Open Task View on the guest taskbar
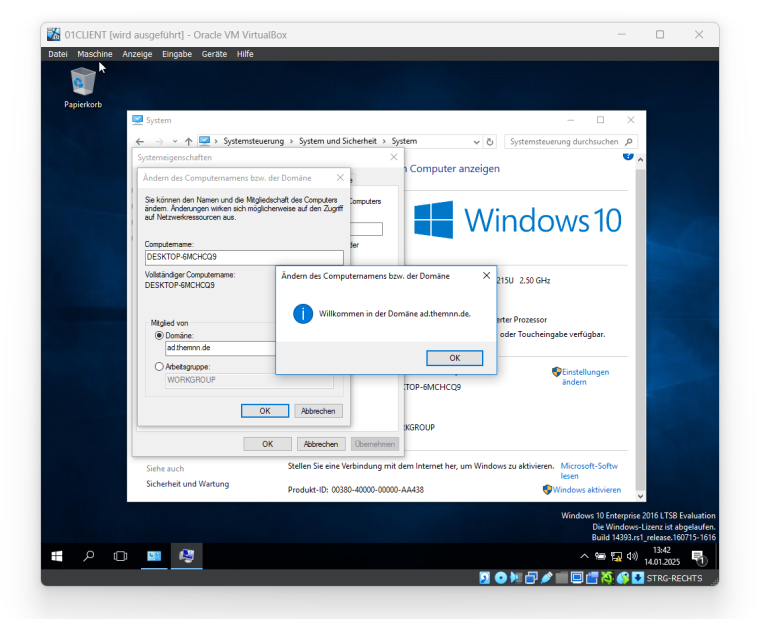The image size is (768, 619). tap(120, 556)
